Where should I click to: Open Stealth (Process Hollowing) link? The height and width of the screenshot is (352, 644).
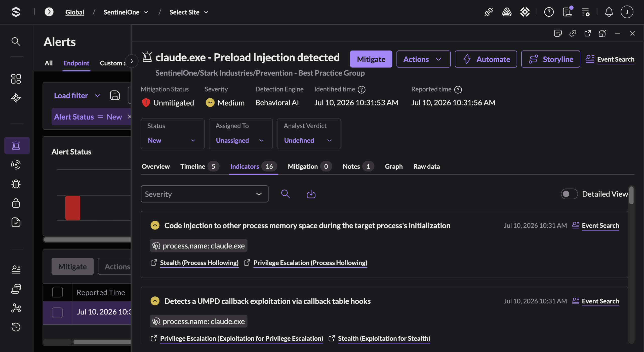(199, 263)
